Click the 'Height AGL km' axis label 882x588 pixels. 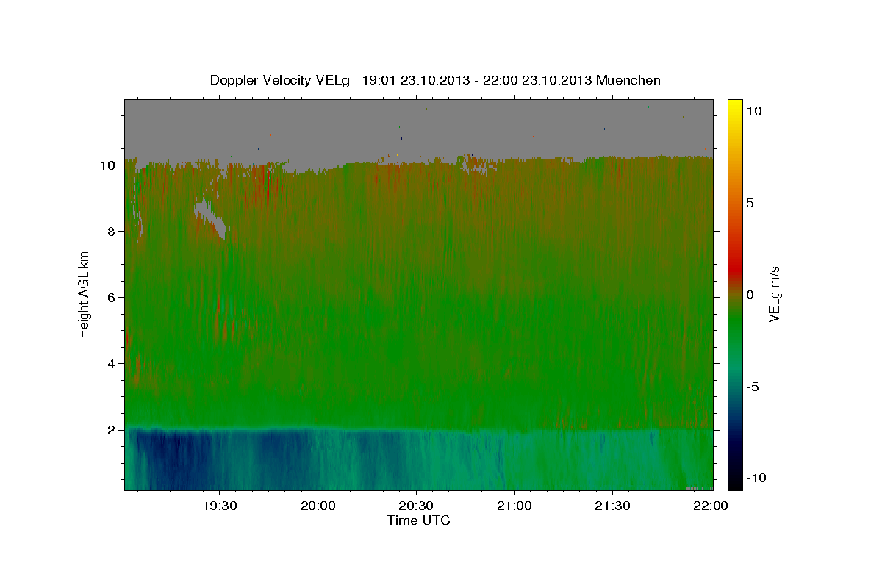pos(85,295)
